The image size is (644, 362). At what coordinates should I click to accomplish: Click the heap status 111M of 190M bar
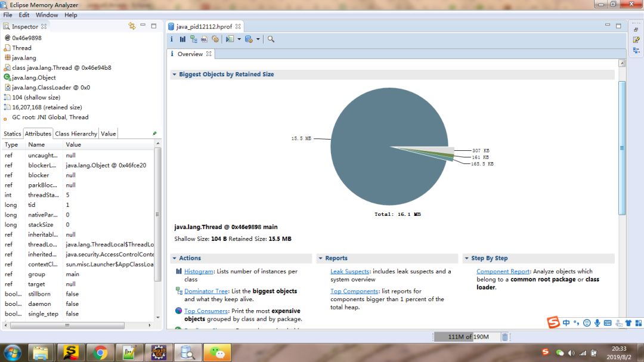point(468,337)
